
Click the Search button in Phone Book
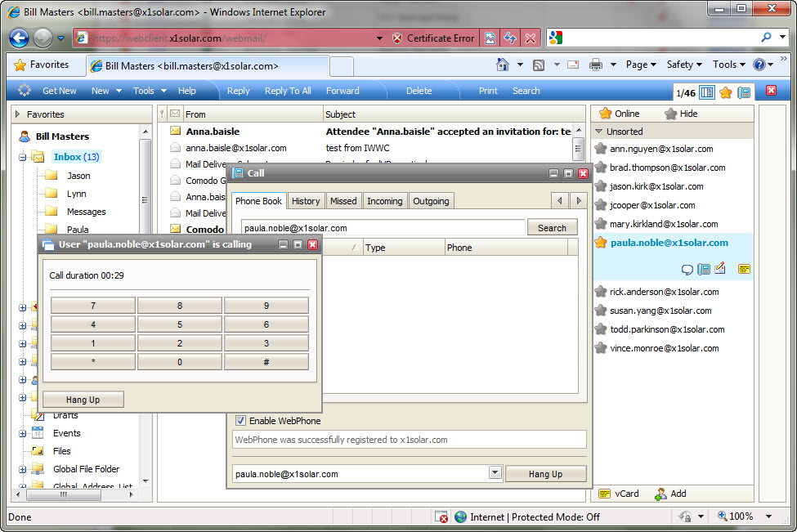552,228
